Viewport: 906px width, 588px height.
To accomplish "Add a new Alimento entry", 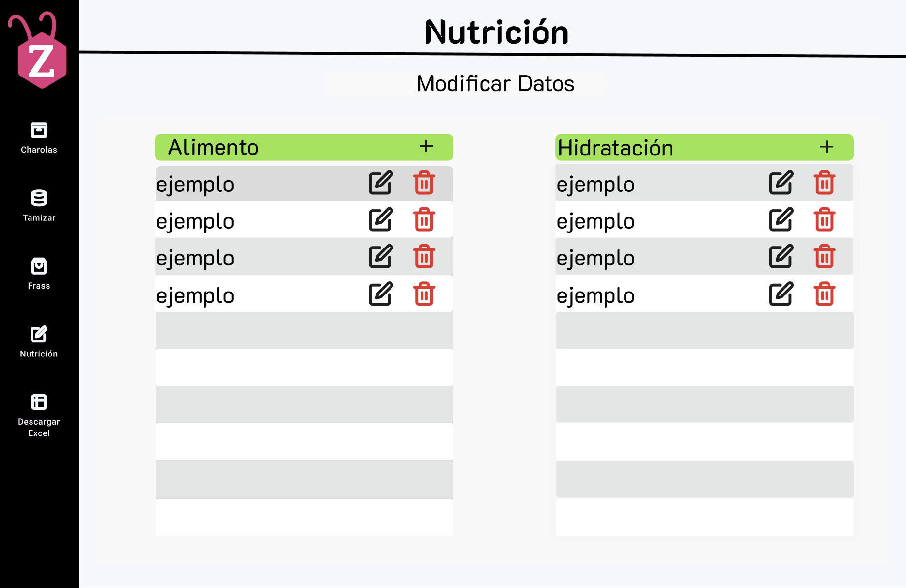I will pyautogui.click(x=426, y=146).
